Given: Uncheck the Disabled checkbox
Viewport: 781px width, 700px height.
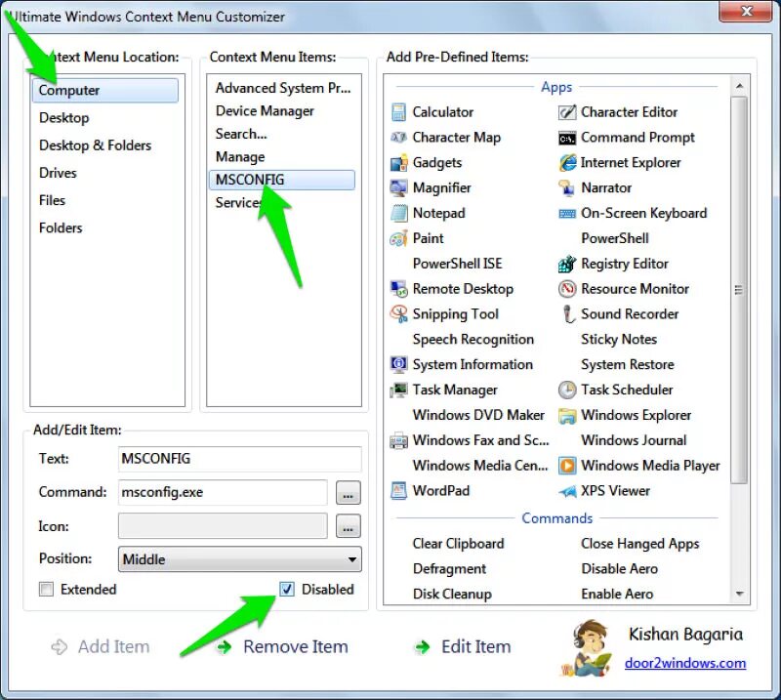Looking at the screenshot, I should pos(287,590).
